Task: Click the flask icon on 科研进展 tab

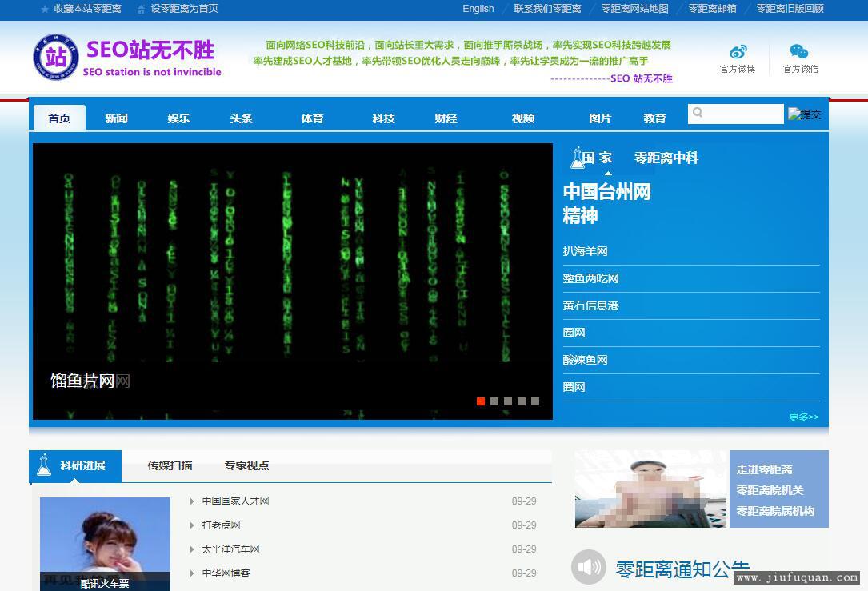Action: coord(44,465)
